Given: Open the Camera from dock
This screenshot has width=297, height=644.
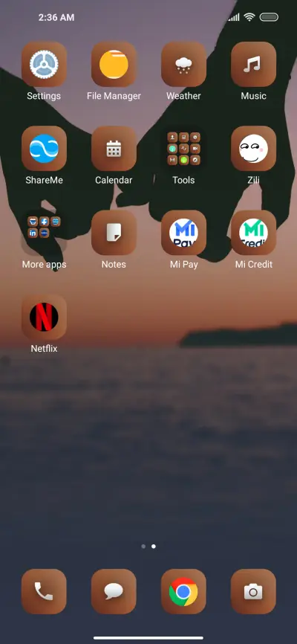Looking at the screenshot, I should [253, 591].
